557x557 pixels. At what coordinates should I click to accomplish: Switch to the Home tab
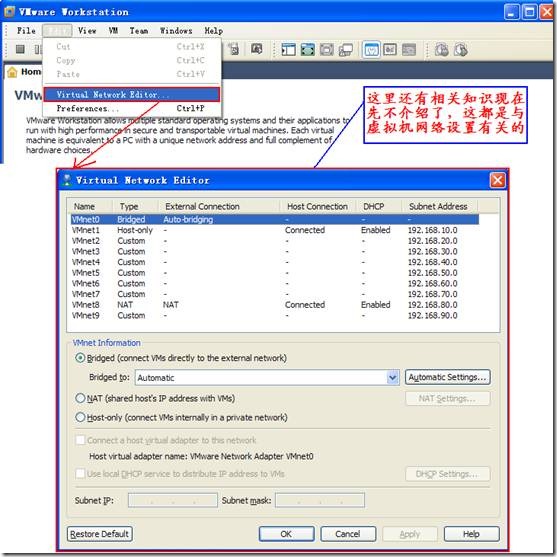point(24,72)
